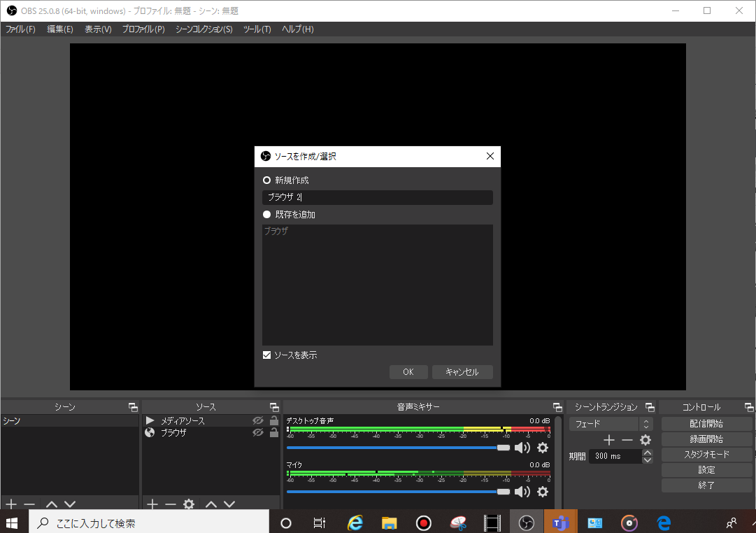Screen dimensions: 756x533
Task: Open Internet Explorer from the taskbar
Action: [x=355, y=523]
